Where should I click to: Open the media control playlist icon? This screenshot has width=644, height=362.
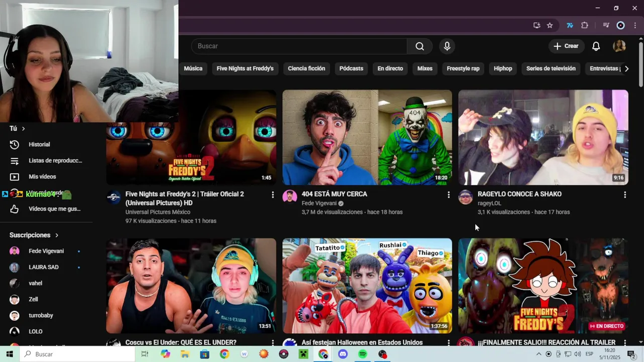(x=606, y=26)
